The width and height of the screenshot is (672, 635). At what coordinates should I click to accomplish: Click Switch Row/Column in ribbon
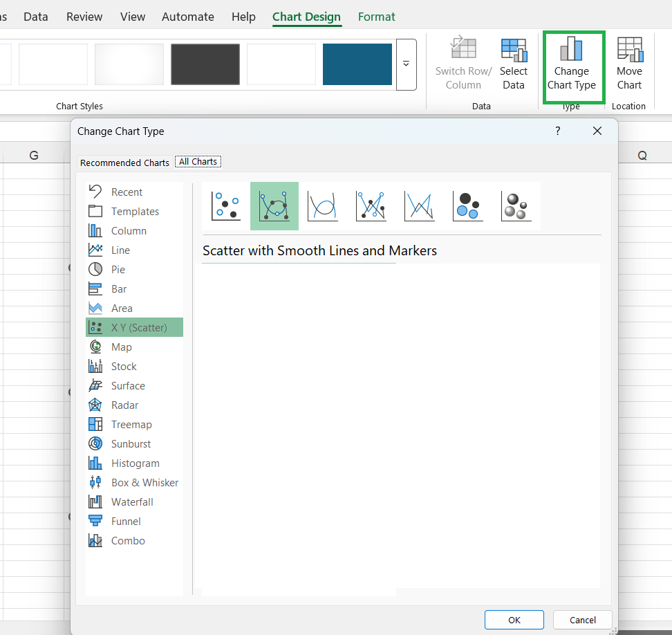463,64
